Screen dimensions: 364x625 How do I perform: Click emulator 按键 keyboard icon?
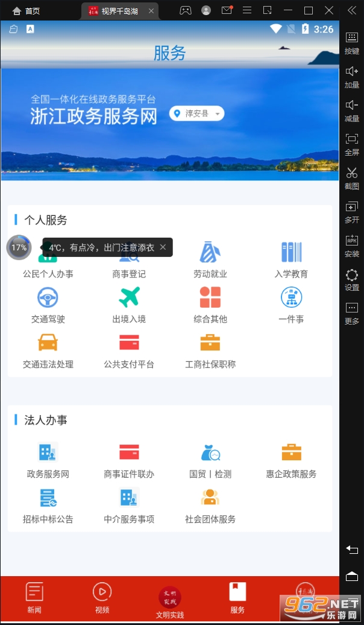click(x=352, y=37)
